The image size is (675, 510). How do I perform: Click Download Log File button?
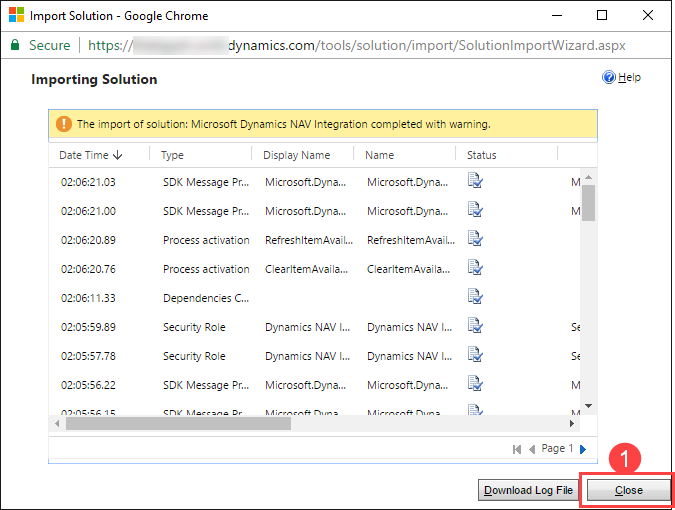coord(528,490)
